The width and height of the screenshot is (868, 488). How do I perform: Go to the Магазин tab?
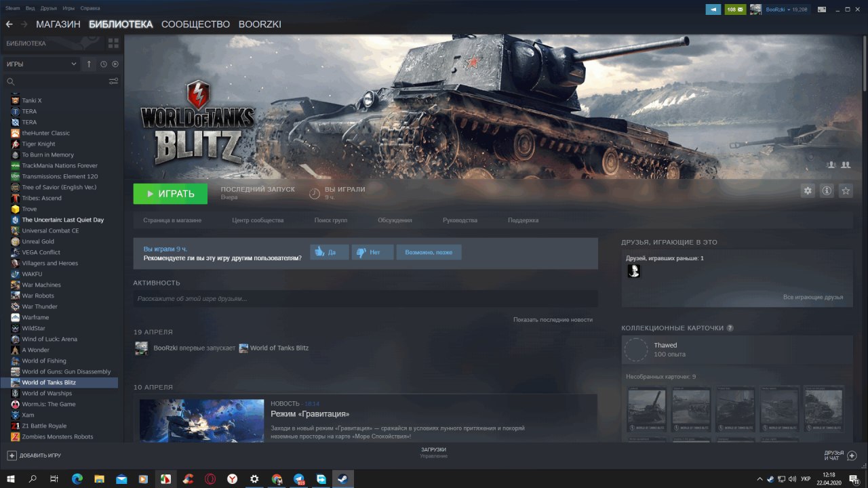[x=58, y=24]
